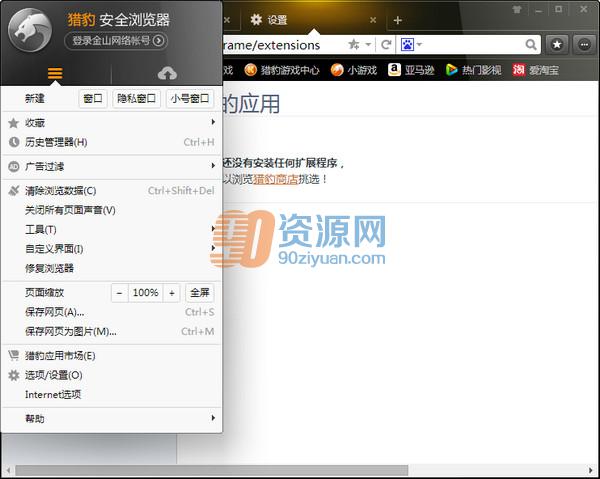This screenshot has height=479, width=600.
Task: Follow the 猎豹商店 link
Action: click(x=276, y=179)
